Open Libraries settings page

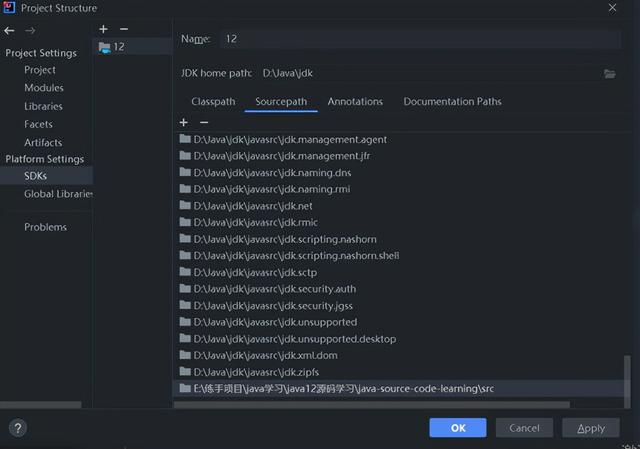pyautogui.click(x=43, y=106)
